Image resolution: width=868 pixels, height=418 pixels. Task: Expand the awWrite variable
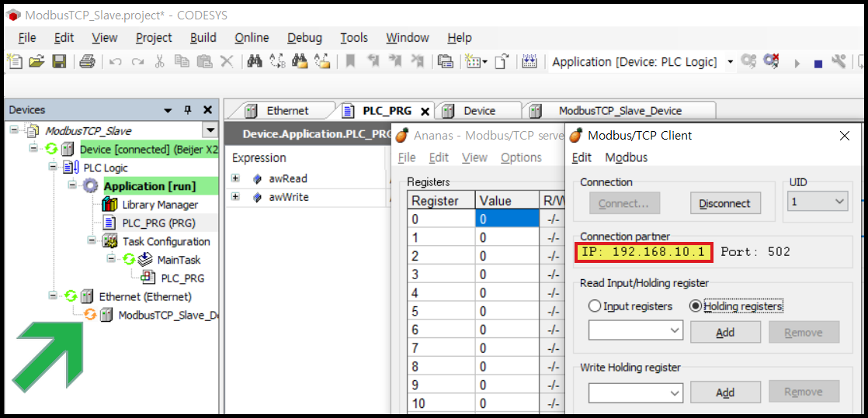[x=235, y=197]
